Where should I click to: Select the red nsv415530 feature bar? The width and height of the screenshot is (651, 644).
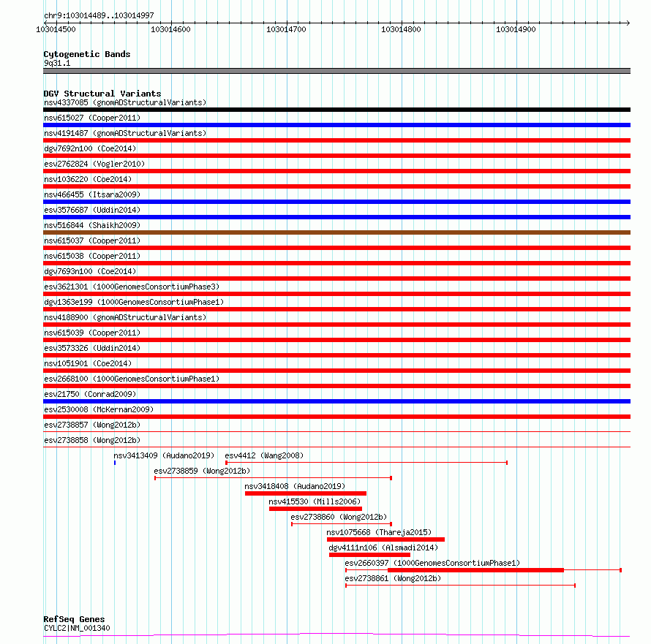[315, 509]
